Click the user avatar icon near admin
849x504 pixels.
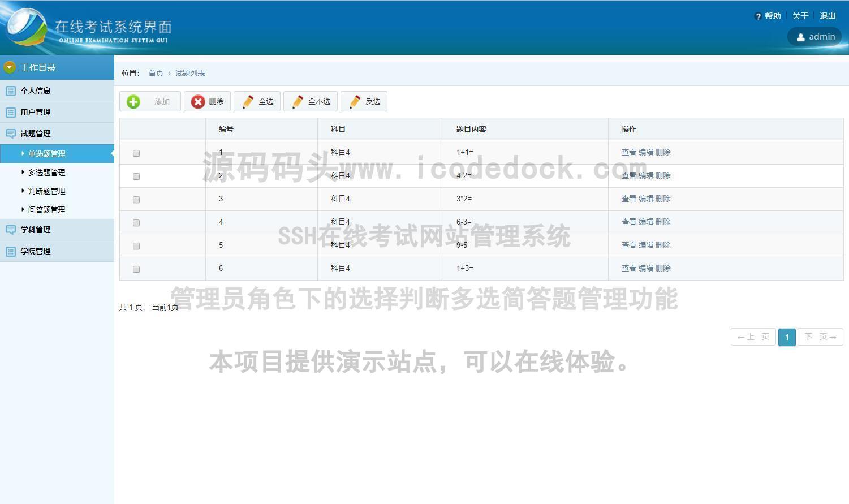point(800,37)
